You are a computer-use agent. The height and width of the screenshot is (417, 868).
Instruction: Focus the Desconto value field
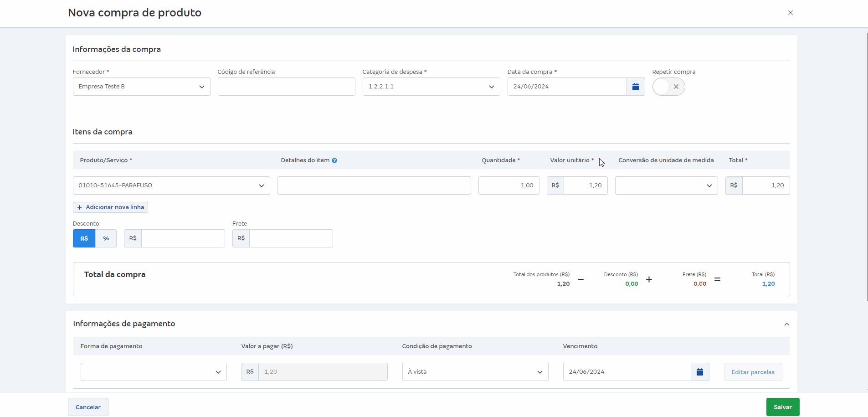(x=183, y=238)
